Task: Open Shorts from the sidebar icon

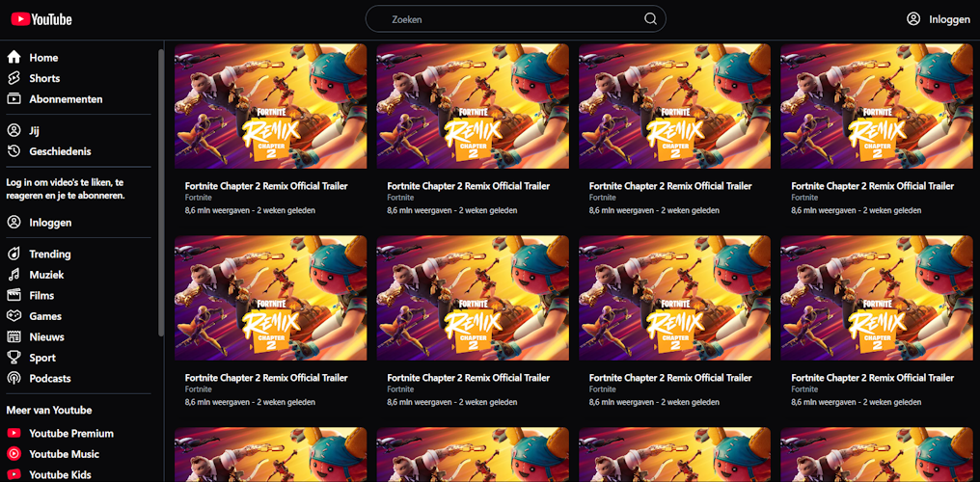Action: coord(14,78)
